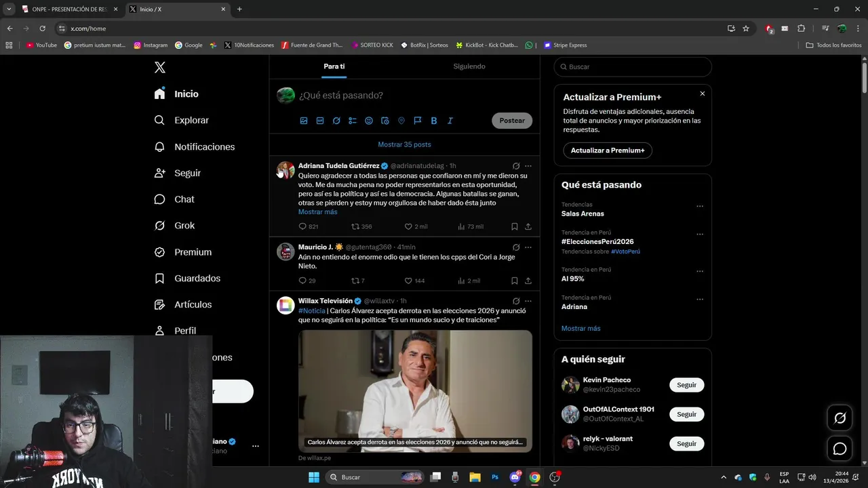Screen dimensions: 868x488
Task: Toggle bold text in composer
Action: [x=434, y=121]
